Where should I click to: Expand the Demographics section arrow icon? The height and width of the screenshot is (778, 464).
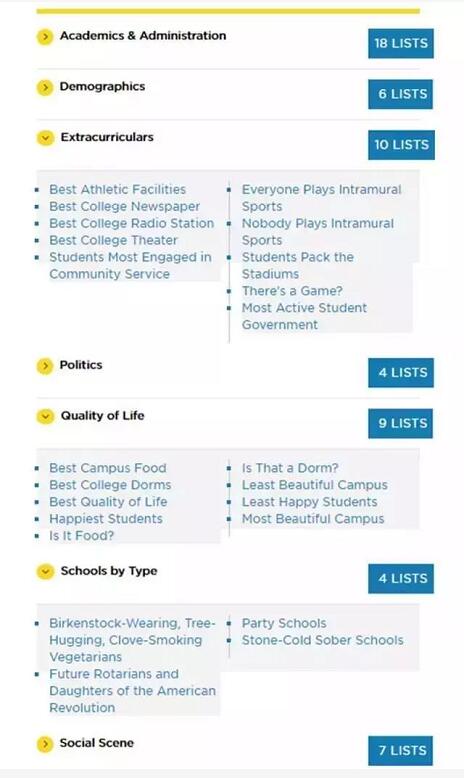point(45,88)
